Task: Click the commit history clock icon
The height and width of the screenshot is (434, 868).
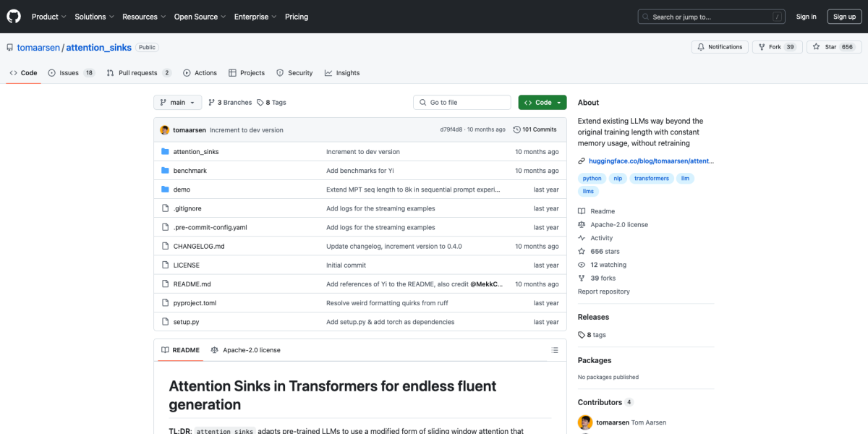Action: coord(516,130)
